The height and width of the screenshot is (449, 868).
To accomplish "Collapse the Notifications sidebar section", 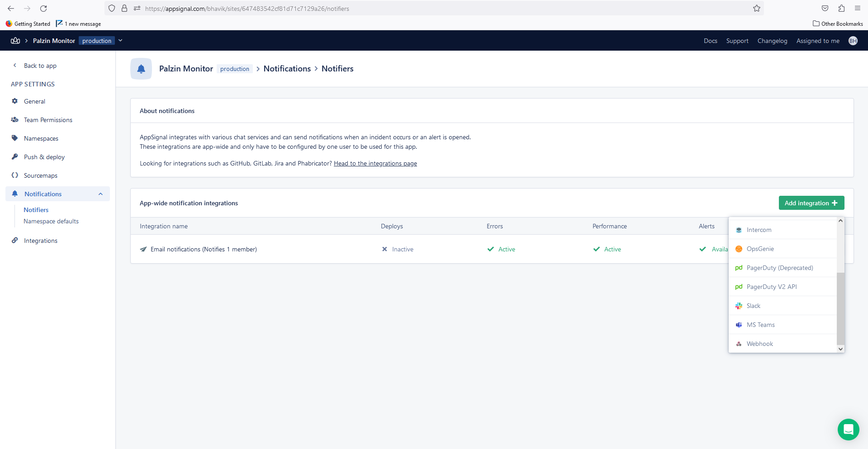I will click(x=100, y=194).
